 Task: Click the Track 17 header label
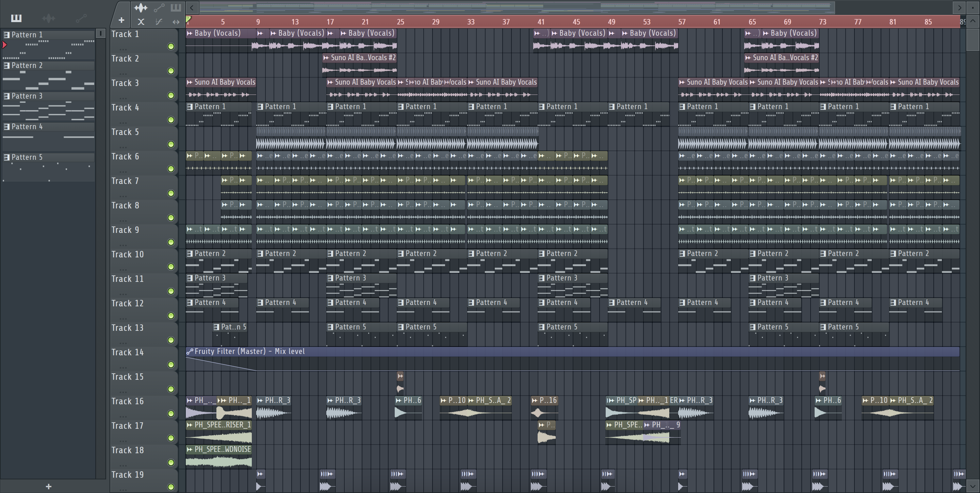(x=128, y=426)
